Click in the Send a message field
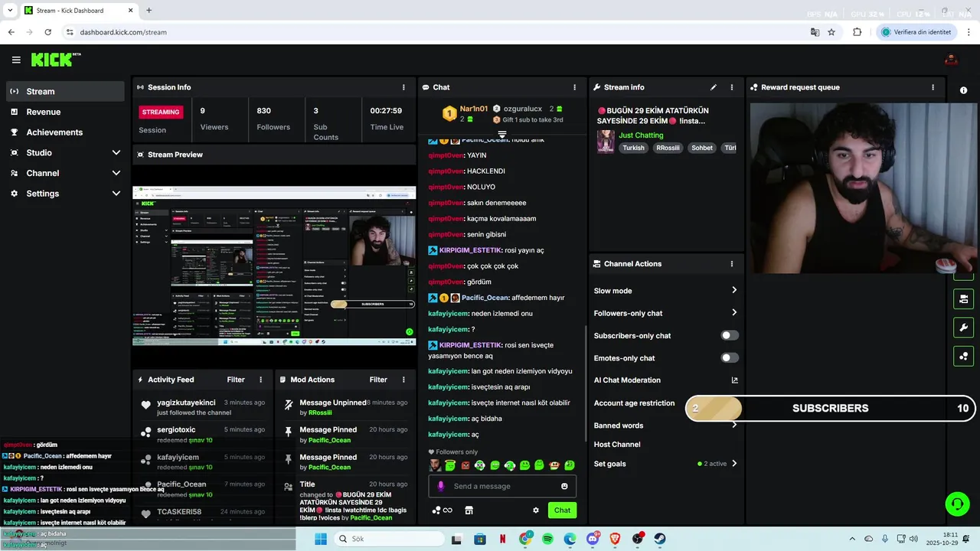Image resolution: width=980 pixels, height=551 pixels. coord(502,486)
